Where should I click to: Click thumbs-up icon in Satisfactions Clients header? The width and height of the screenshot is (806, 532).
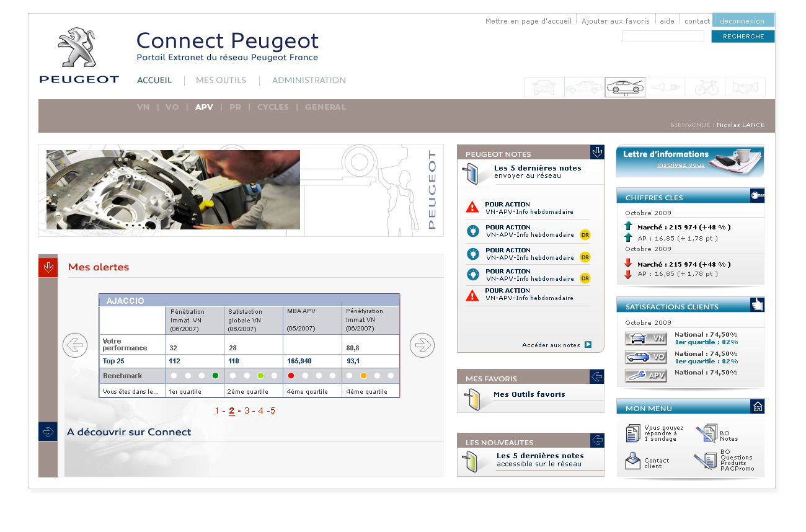tap(757, 304)
